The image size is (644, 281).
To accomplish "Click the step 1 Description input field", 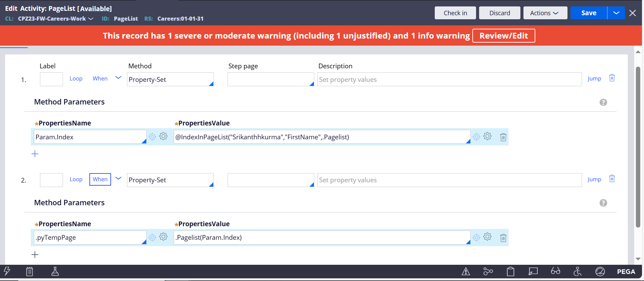I will 449,79.
